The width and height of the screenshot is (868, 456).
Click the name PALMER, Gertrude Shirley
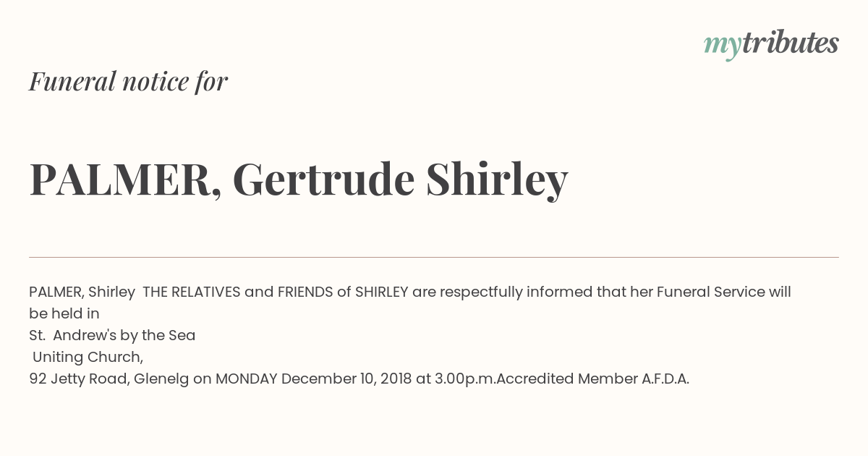click(299, 180)
